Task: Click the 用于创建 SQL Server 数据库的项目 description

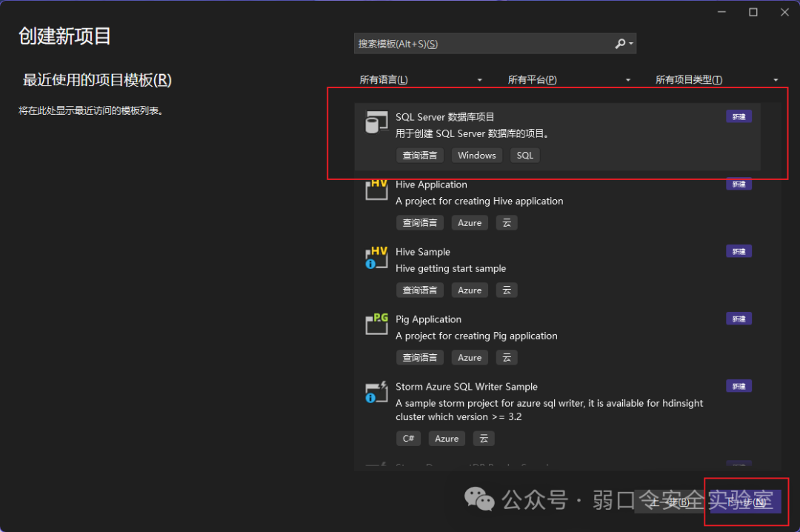Action: pyautogui.click(x=473, y=134)
